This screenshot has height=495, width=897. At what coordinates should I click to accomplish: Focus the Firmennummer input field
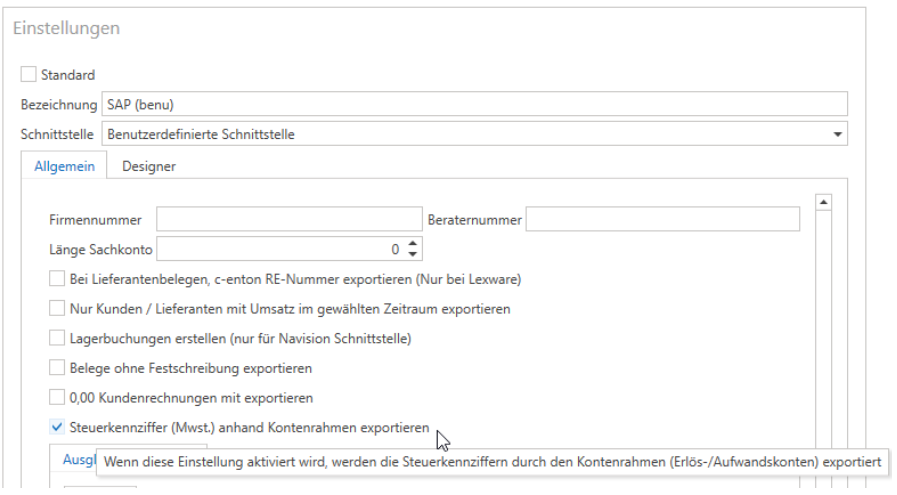click(289, 220)
